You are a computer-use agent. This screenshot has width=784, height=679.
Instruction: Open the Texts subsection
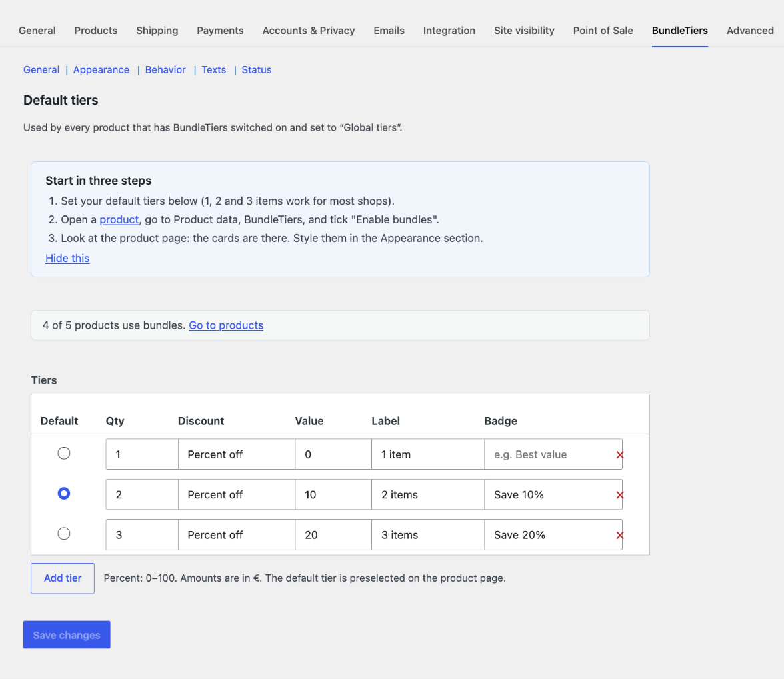[x=213, y=69]
